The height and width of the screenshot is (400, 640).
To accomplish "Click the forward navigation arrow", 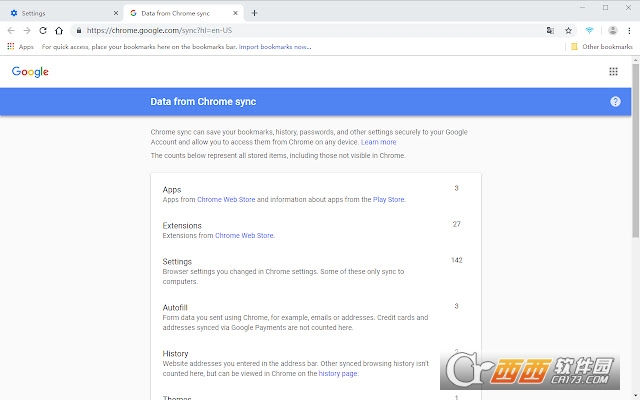I will pyautogui.click(x=27, y=31).
